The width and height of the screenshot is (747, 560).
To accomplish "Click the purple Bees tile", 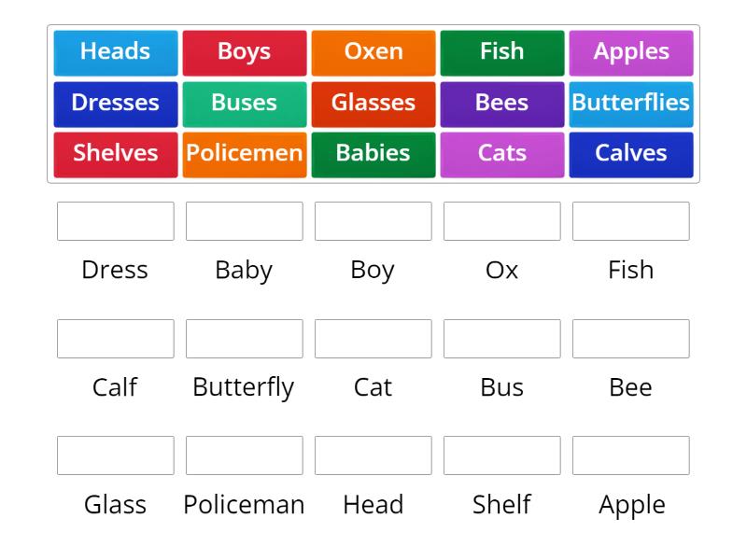I will tap(501, 104).
